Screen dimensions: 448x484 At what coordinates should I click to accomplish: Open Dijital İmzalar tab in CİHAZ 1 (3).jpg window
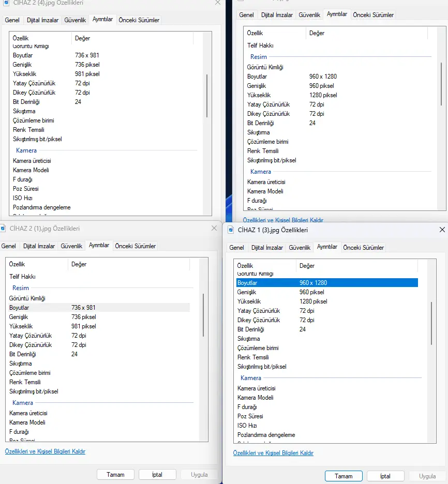click(x=267, y=248)
